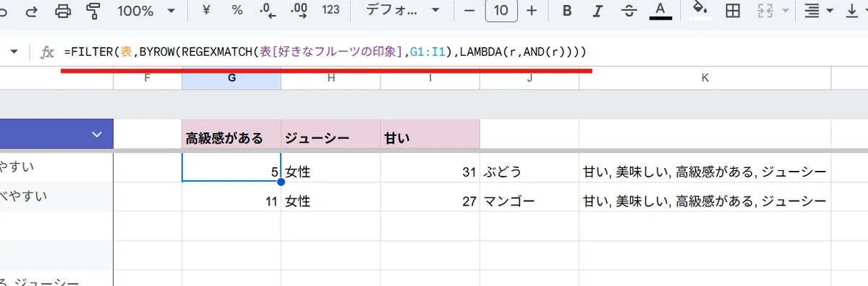
Task: Select column F header
Action: click(x=148, y=78)
